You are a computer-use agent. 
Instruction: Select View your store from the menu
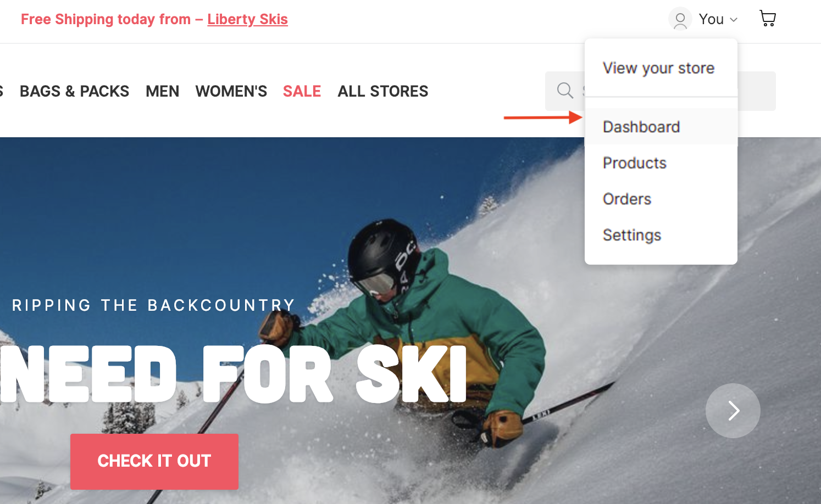tap(658, 68)
